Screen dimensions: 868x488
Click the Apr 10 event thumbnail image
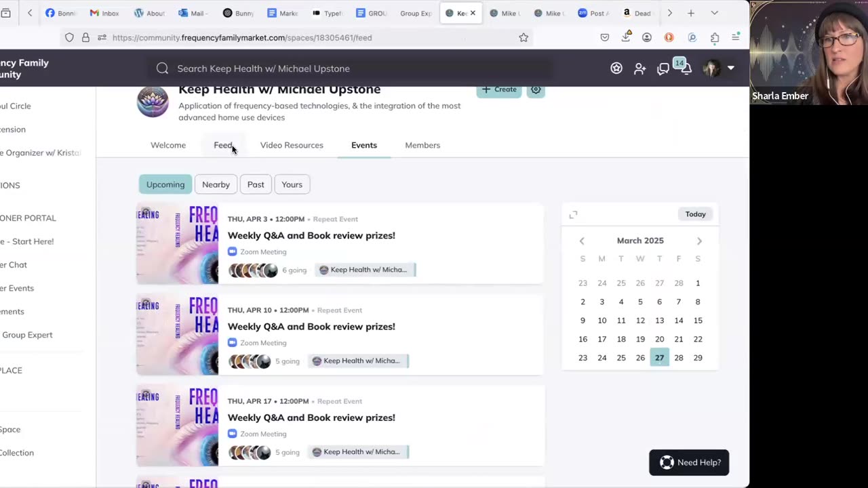(x=177, y=334)
